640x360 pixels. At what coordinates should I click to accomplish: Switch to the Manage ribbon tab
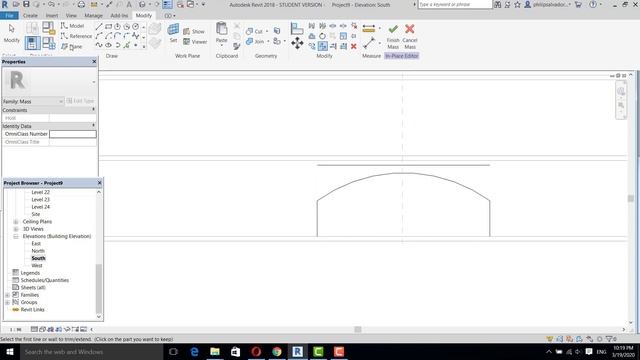tap(93, 16)
